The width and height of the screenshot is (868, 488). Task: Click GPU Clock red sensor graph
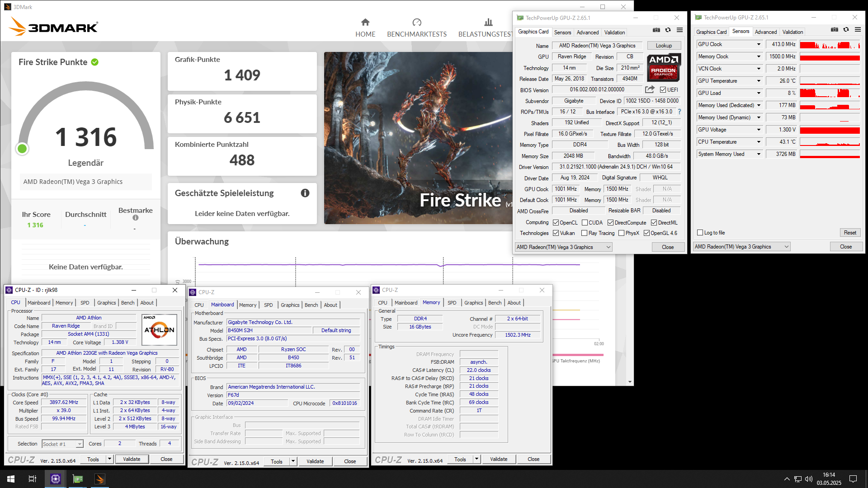(830, 44)
